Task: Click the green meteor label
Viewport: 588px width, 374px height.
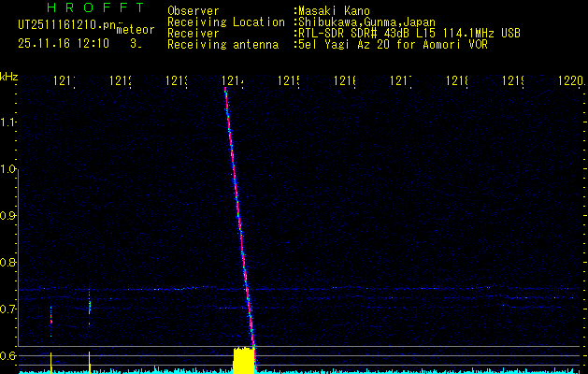Action: [x=134, y=31]
